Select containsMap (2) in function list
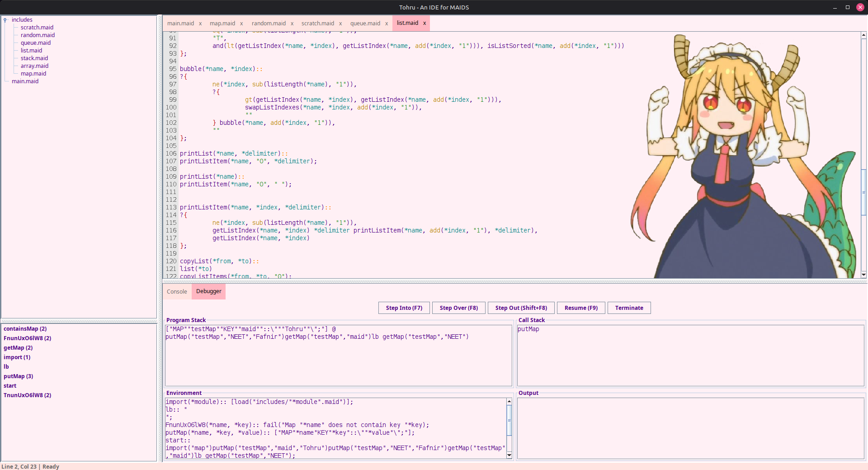 coord(25,329)
